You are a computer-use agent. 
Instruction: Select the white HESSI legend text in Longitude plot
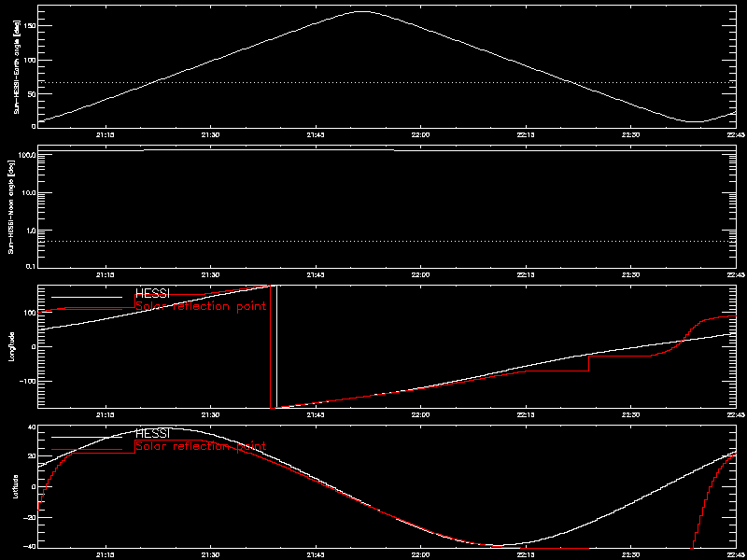pos(152,293)
